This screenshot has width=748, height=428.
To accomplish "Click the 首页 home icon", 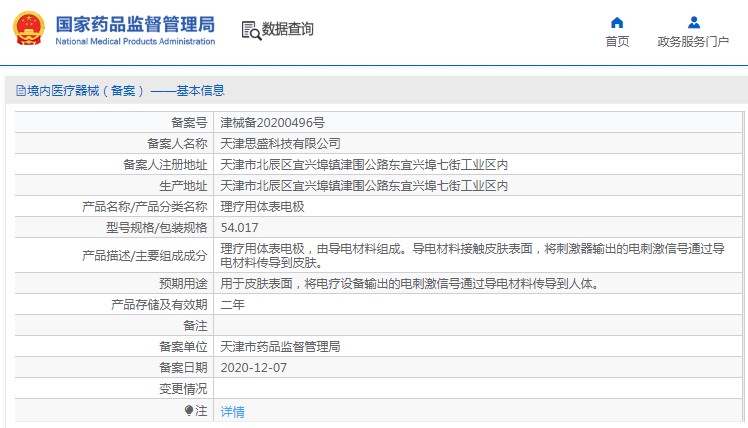I will click(x=617, y=22).
